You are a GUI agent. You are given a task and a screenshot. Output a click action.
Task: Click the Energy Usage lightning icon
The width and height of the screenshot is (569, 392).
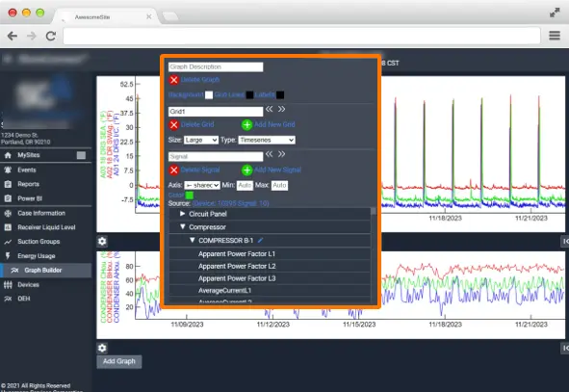pos(8,256)
